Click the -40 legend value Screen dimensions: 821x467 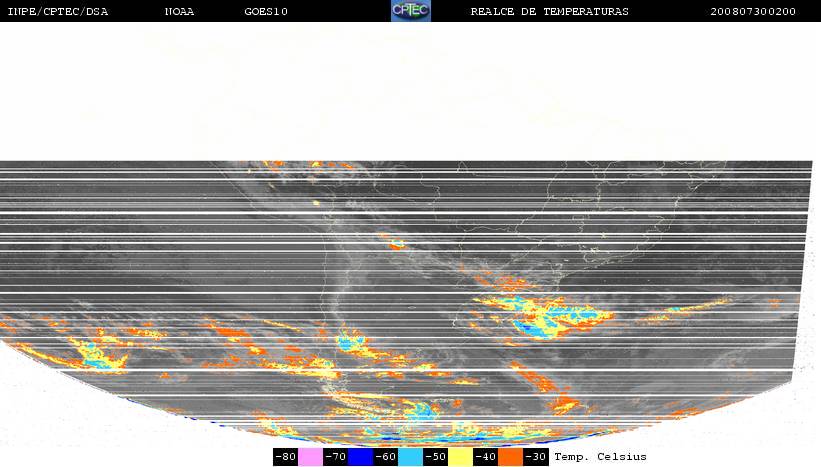tap(485, 457)
